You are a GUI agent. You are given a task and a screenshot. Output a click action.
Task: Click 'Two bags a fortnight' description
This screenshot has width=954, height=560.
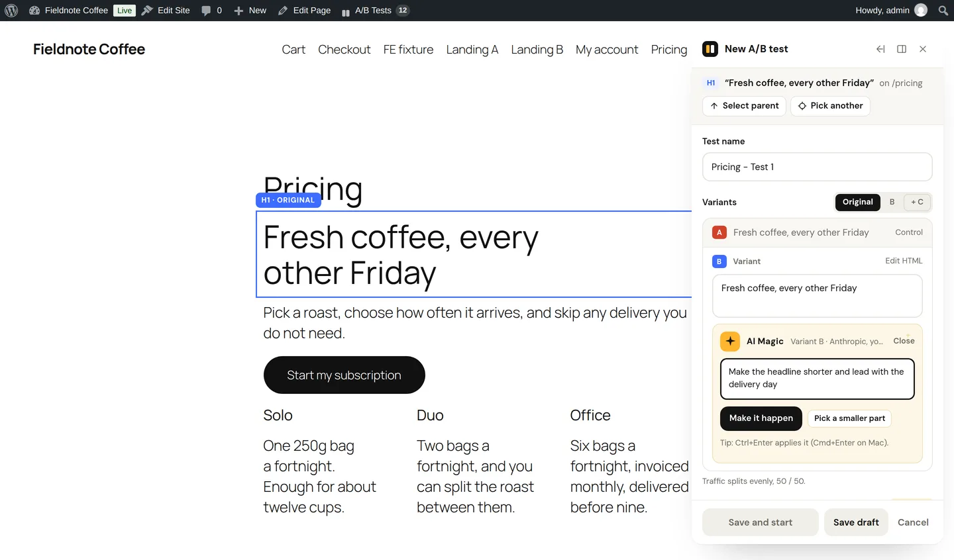click(475, 477)
